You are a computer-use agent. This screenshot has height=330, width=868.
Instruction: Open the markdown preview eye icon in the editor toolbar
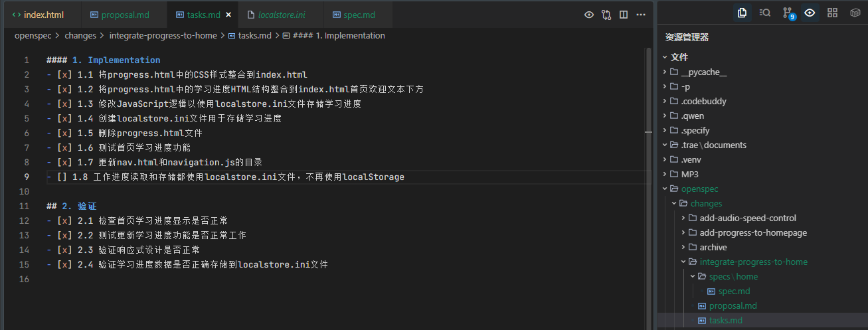click(588, 15)
